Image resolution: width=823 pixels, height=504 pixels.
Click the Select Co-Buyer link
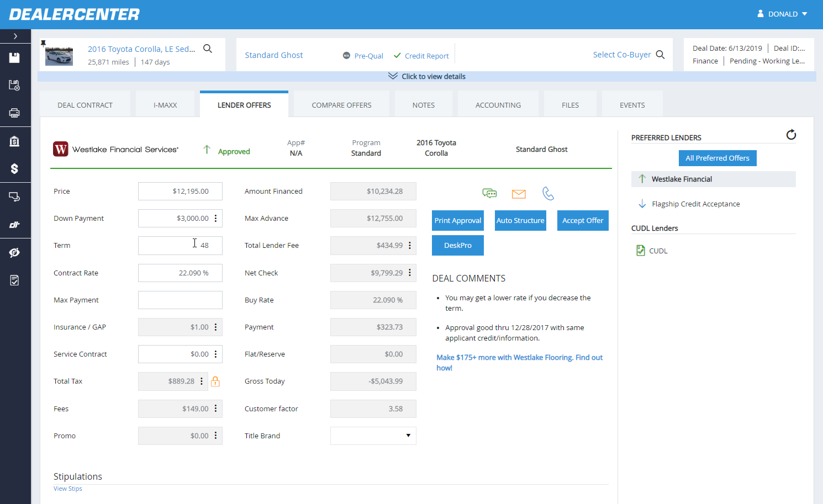click(622, 55)
